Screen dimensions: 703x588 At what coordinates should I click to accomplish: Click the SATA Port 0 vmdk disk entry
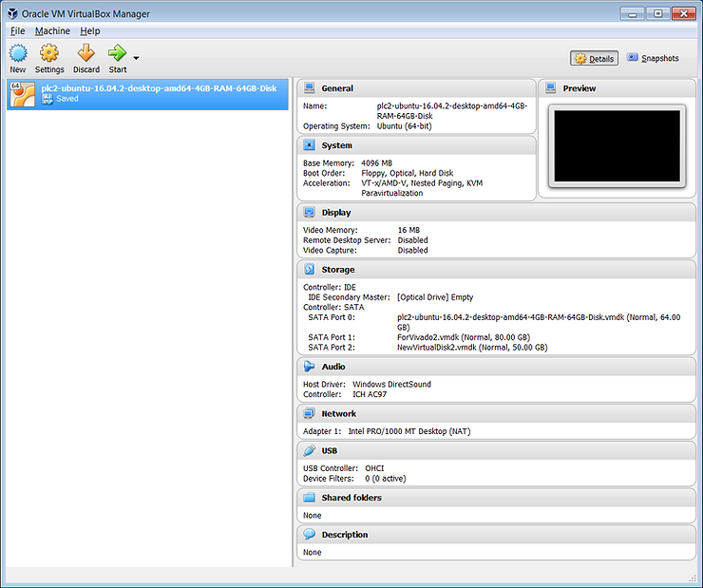coord(539,322)
